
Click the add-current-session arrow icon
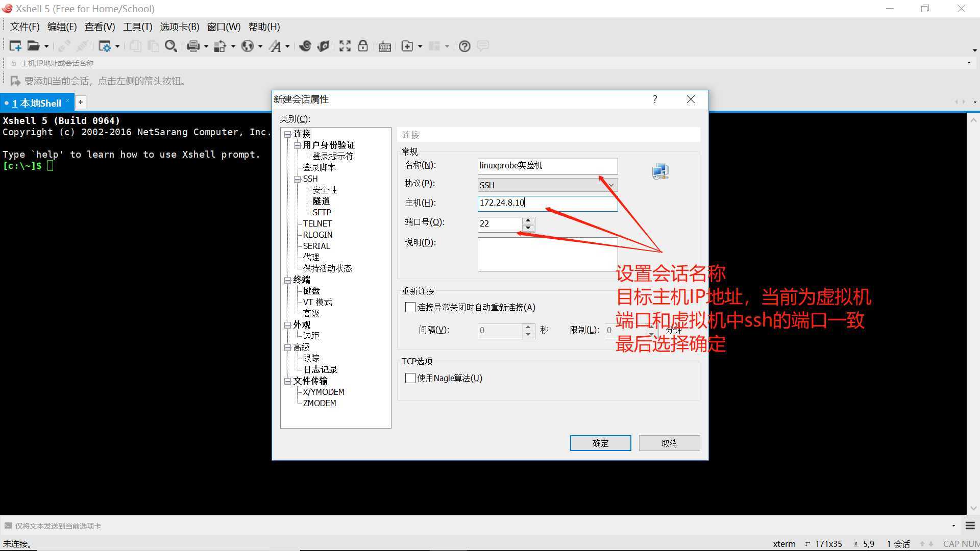click(x=15, y=81)
